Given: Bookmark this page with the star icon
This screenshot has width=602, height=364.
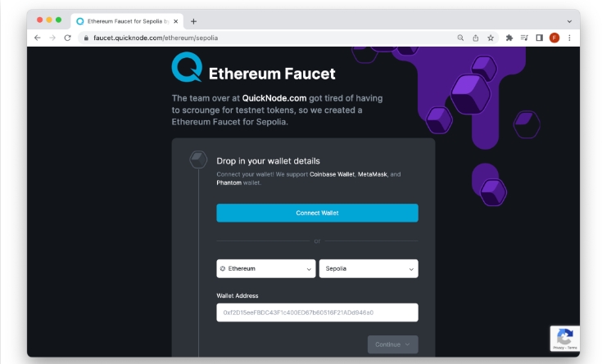Looking at the screenshot, I should coord(491,38).
